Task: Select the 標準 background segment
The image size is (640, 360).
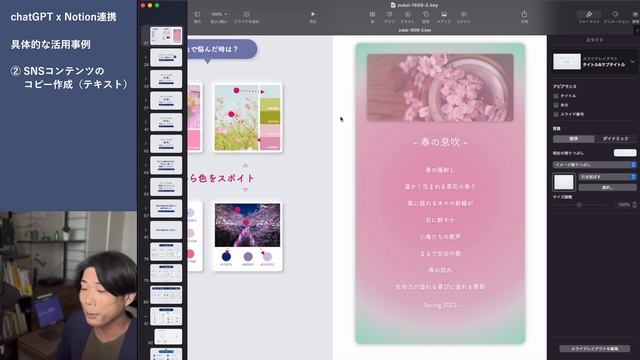Action: pos(573,139)
